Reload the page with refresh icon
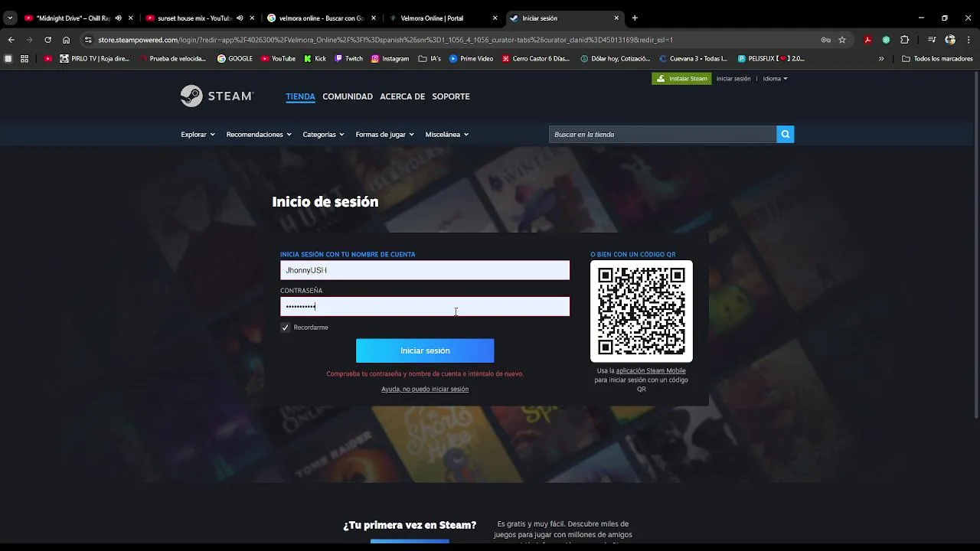Screen dimensions: 980x551 (x=47, y=40)
